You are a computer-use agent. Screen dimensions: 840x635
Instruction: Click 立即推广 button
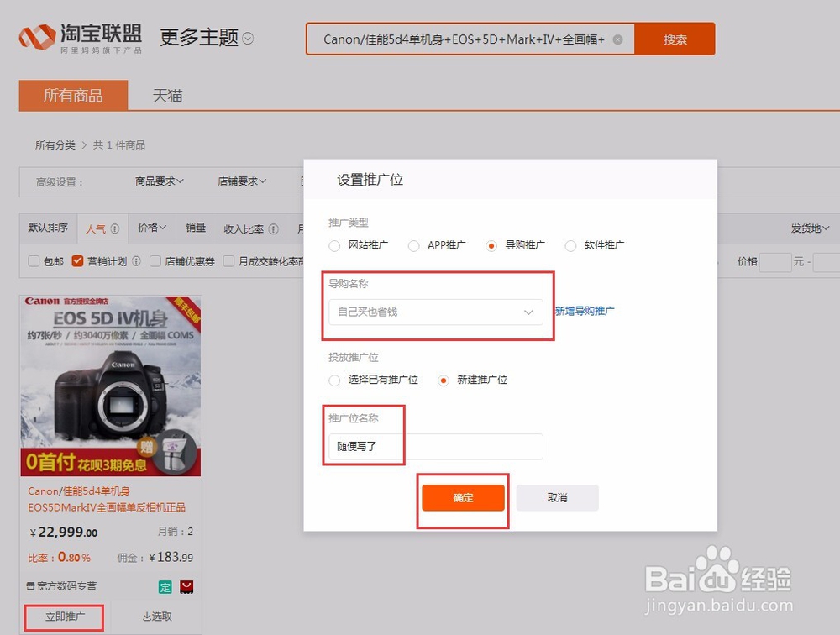point(65,617)
